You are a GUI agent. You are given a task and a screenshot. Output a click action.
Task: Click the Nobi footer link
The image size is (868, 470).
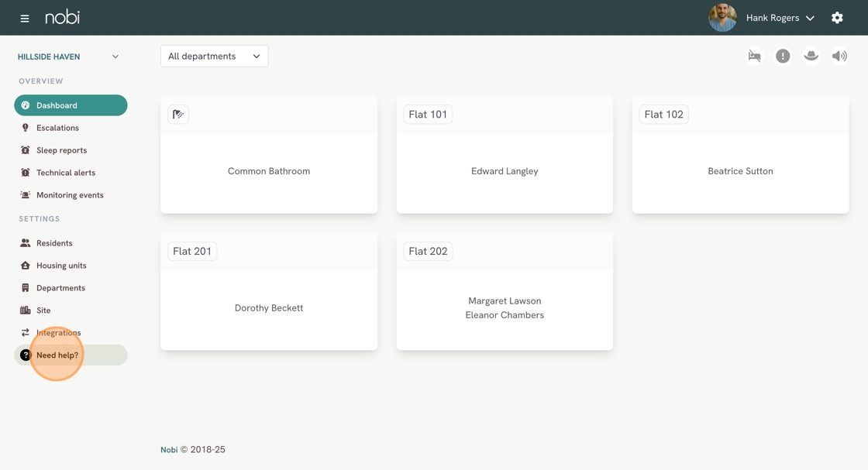(169, 450)
